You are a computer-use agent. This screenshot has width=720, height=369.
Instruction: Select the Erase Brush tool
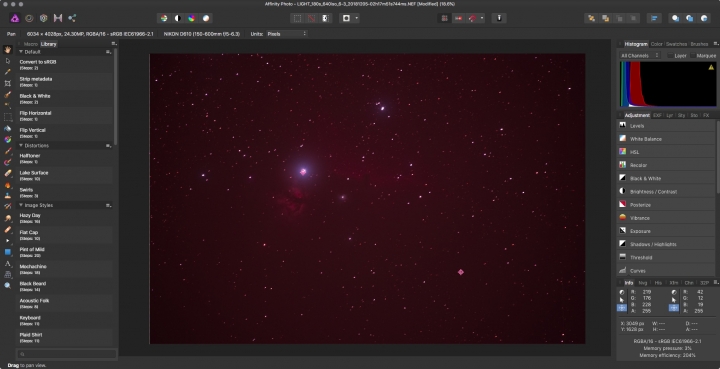8,173
